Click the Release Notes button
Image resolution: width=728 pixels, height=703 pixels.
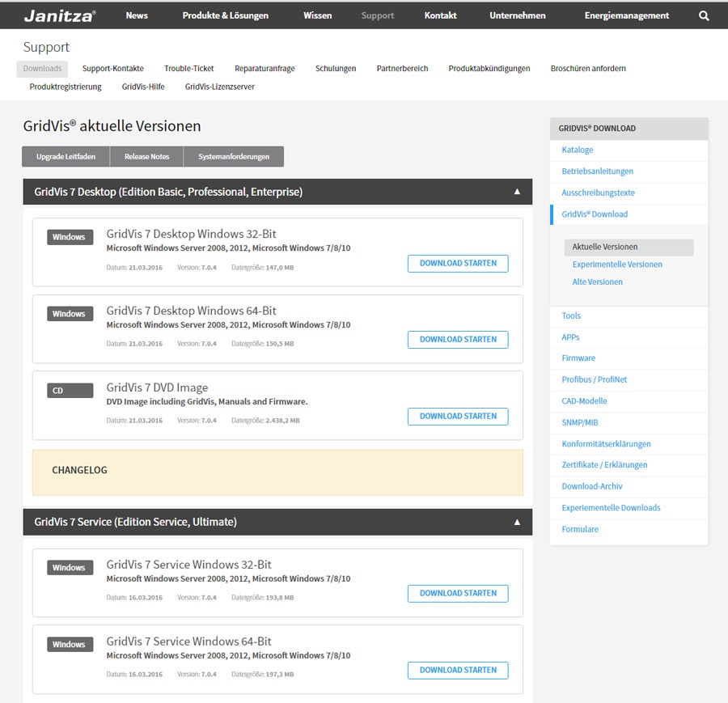[146, 156]
